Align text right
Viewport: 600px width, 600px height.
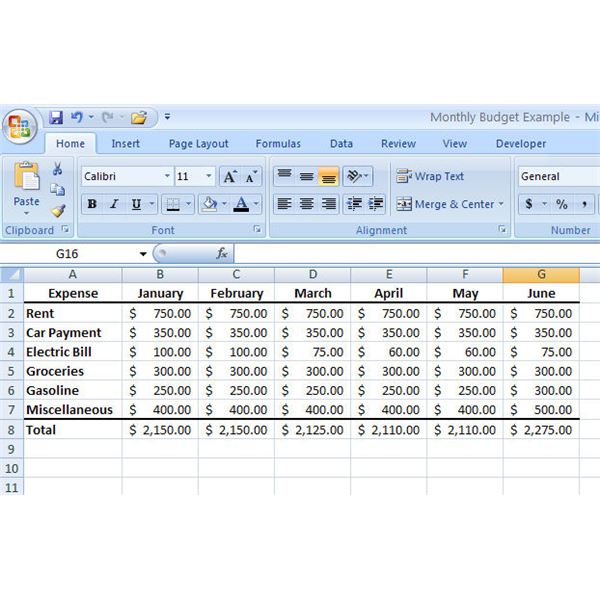pyautogui.click(x=328, y=204)
